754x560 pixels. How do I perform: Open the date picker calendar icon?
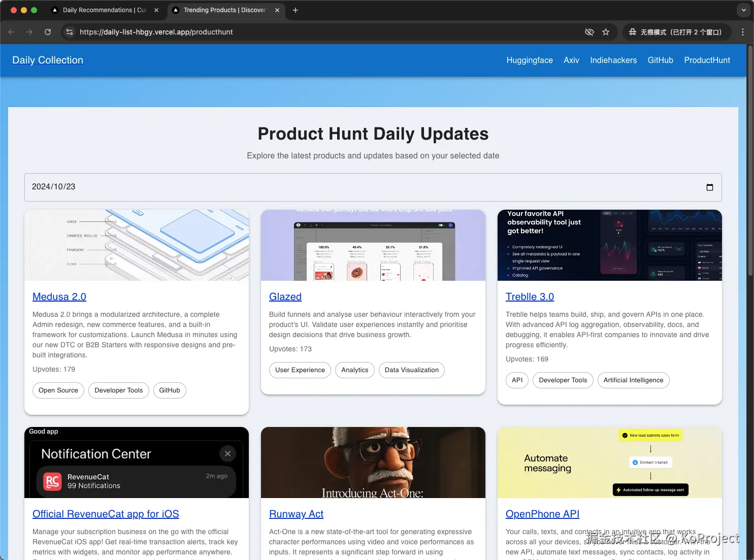point(710,187)
